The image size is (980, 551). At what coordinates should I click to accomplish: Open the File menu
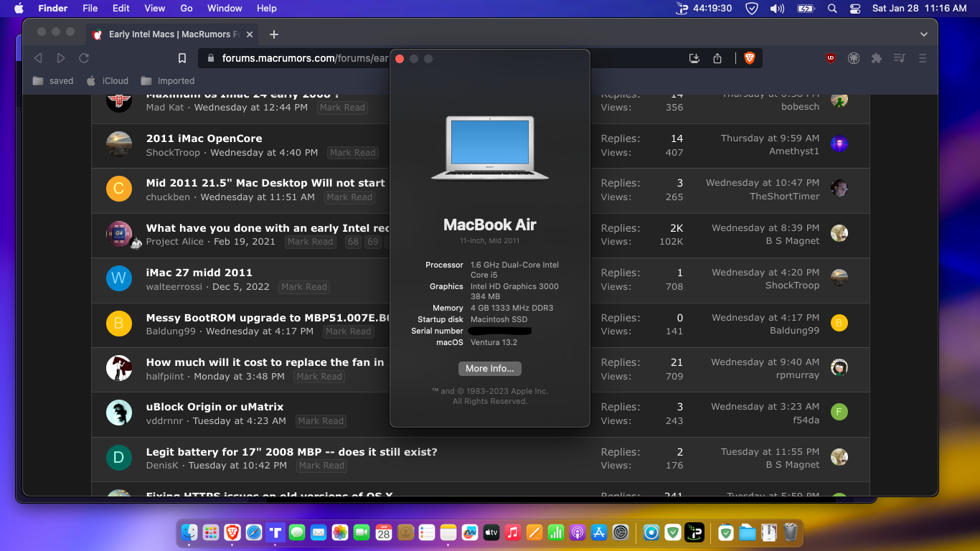(x=90, y=9)
